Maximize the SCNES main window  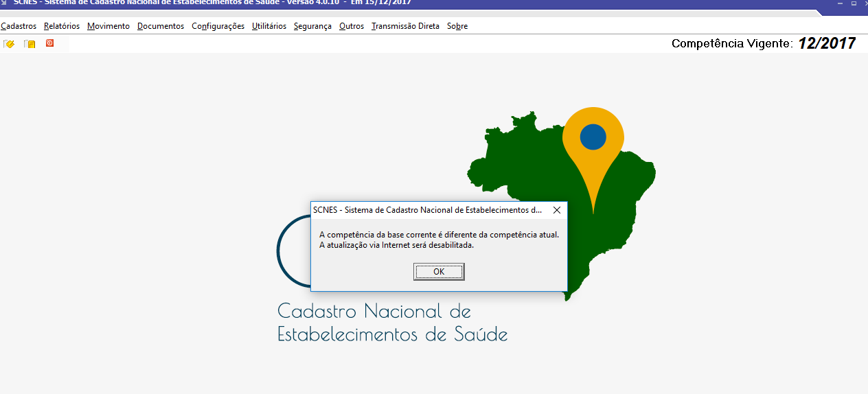pos(854,3)
